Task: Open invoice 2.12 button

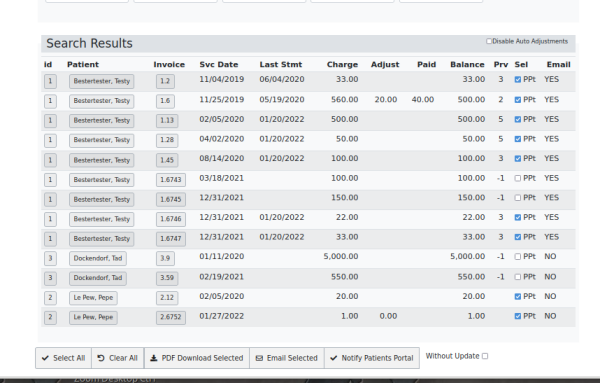Action: click(x=167, y=298)
